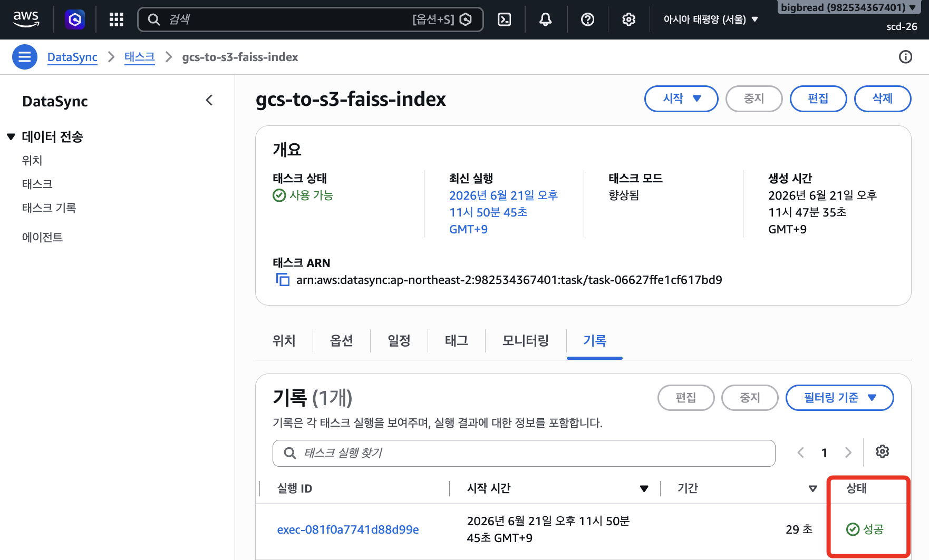The image size is (929, 560).
Task: Open the 아시아 태평양 (서울) region selector
Action: point(711,19)
